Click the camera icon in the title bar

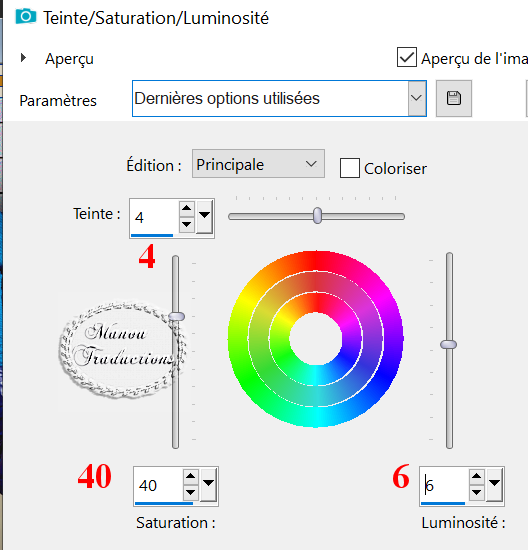tap(26, 16)
